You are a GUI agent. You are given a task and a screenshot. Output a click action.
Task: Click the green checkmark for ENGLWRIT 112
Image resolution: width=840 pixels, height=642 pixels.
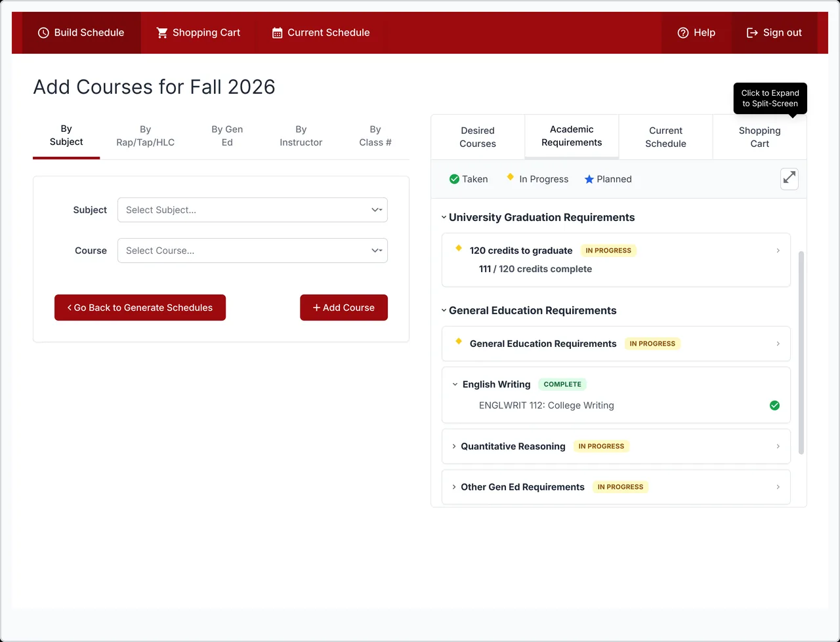[774, 405]
